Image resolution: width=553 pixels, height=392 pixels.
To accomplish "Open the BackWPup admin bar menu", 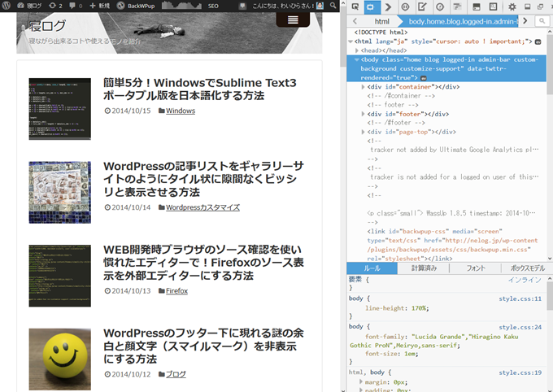I will point(136,6).
